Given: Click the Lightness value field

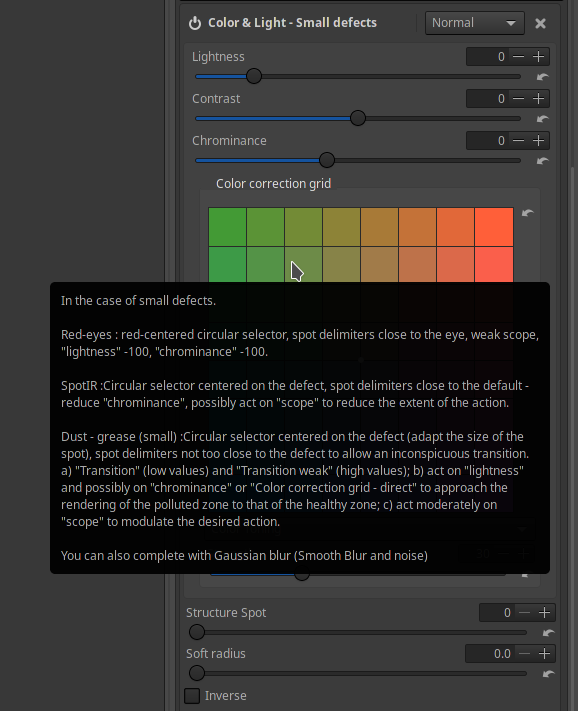Looking at the screenshot, I should 487,57.
